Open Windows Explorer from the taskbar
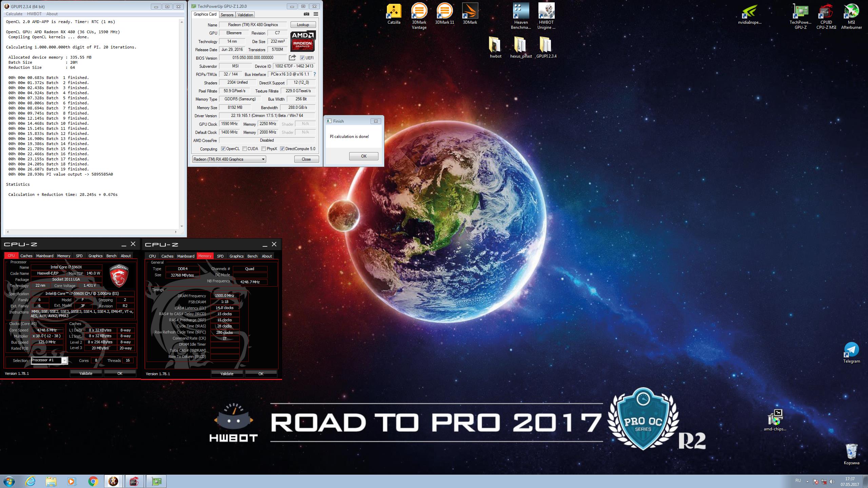868x488 pixels. click(x=51, y=481)
